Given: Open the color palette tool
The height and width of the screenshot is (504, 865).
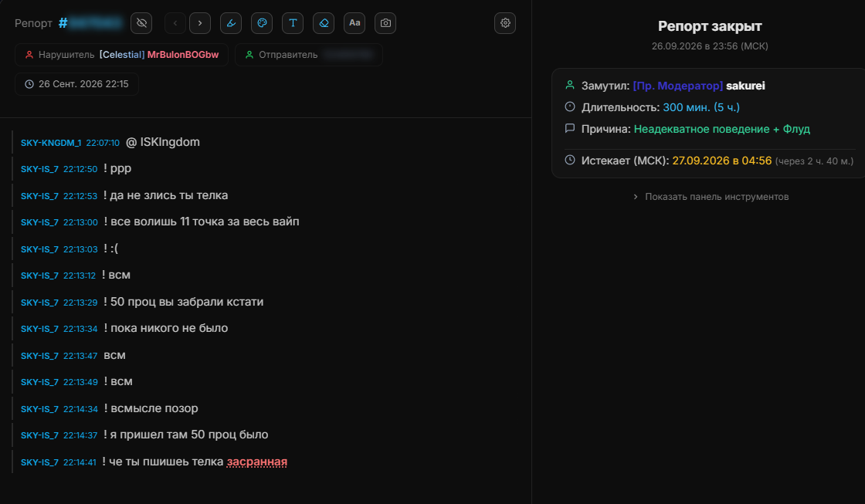Looking at the screenshot, I should point(262,23).
